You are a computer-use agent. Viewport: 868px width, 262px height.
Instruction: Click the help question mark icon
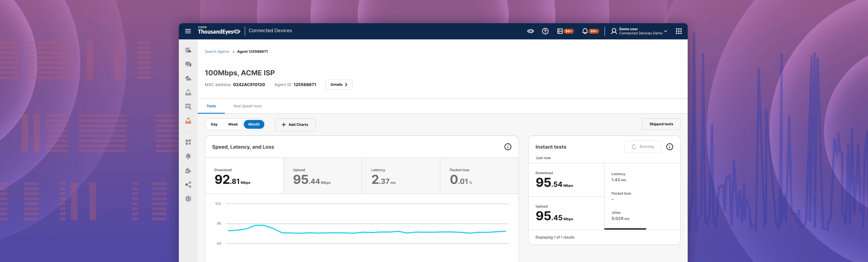coord(545,31)
